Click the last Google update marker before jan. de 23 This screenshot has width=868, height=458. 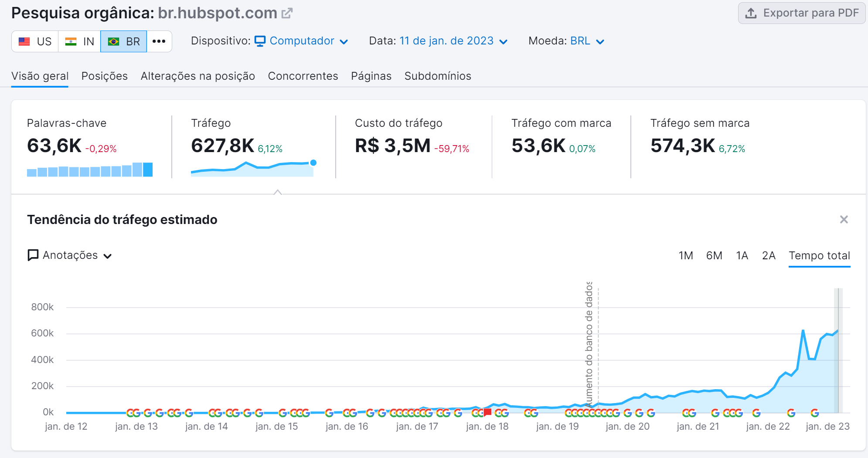click(x=814, y=413)
